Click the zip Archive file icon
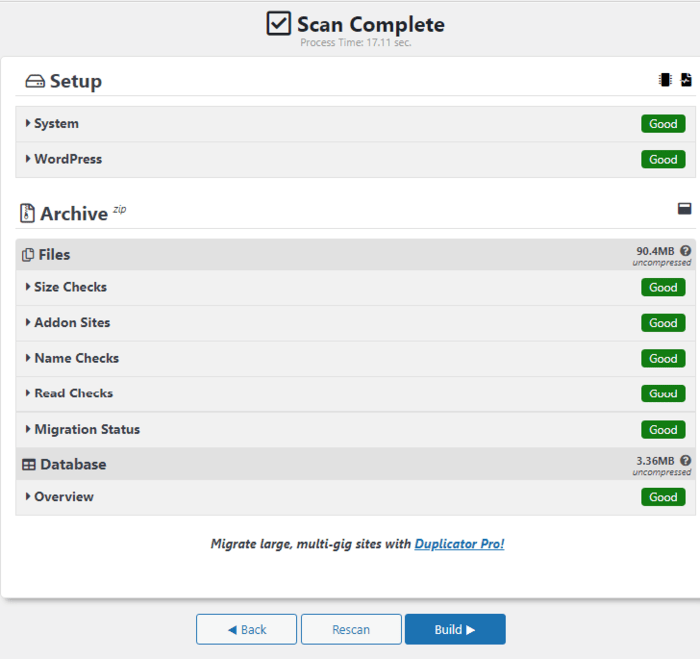The width and height of the screenshot is (700, 659). [x=27, y=213]
